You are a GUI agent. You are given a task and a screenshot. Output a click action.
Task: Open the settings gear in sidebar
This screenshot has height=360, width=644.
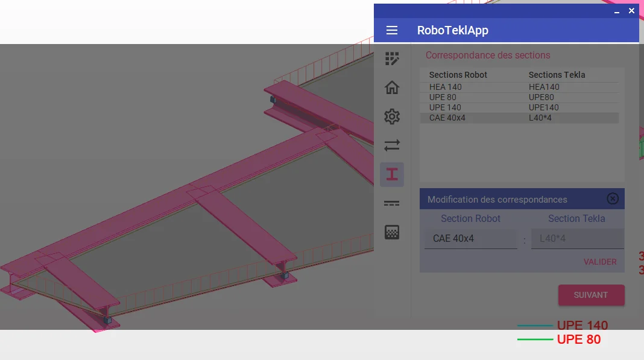pyautogui.click(x=392, y=116)
